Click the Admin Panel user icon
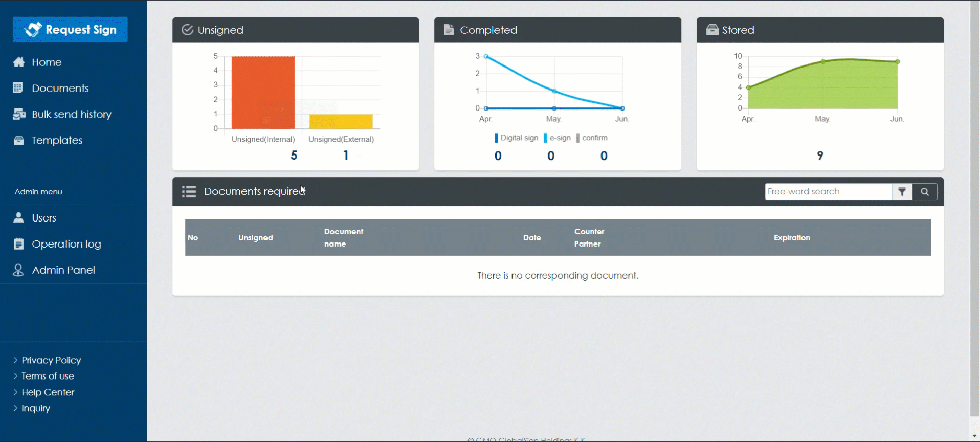This screenshot has height=442, width=980. (18, 270)
